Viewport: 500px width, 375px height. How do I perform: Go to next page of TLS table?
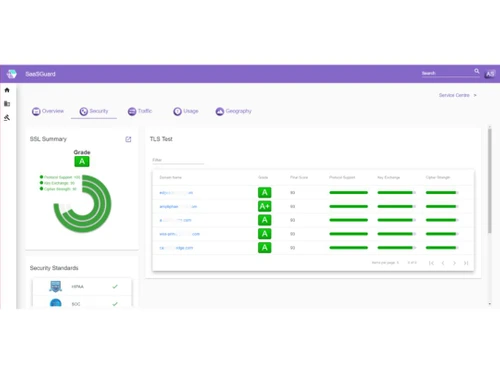(454, 263)
